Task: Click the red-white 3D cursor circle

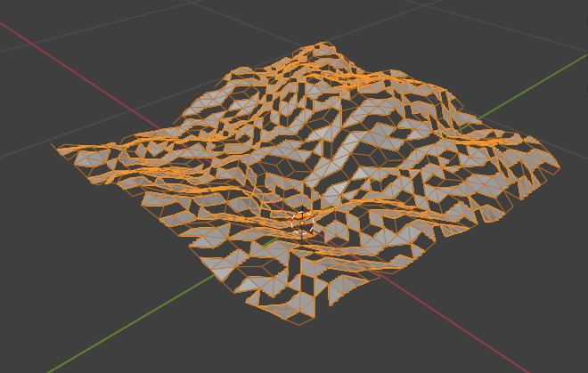Action: coord(302,223)
